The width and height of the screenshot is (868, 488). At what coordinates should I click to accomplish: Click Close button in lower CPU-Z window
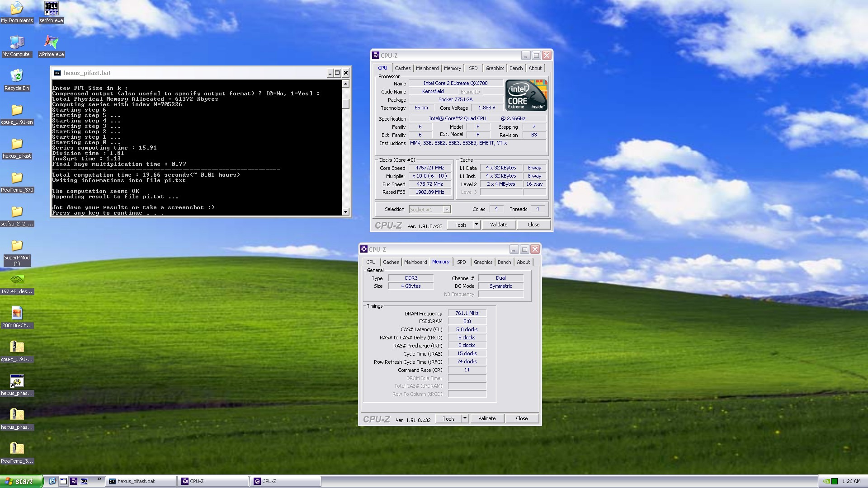(x=522, y=418)
